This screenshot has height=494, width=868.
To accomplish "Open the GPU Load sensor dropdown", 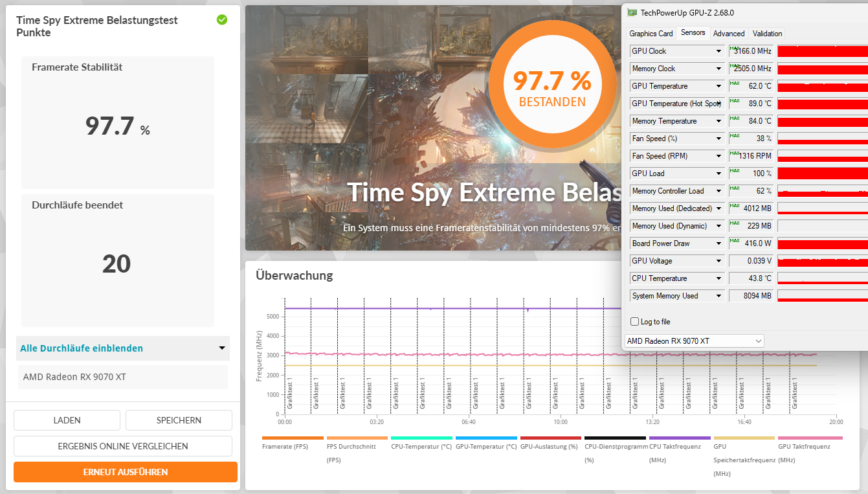I will coord(718,174).
